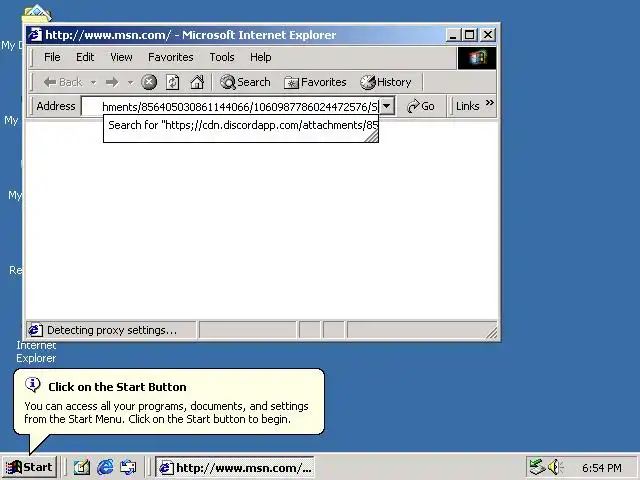
Task: Launch Outlook Express quick launch icon
Action: [128, 467]
